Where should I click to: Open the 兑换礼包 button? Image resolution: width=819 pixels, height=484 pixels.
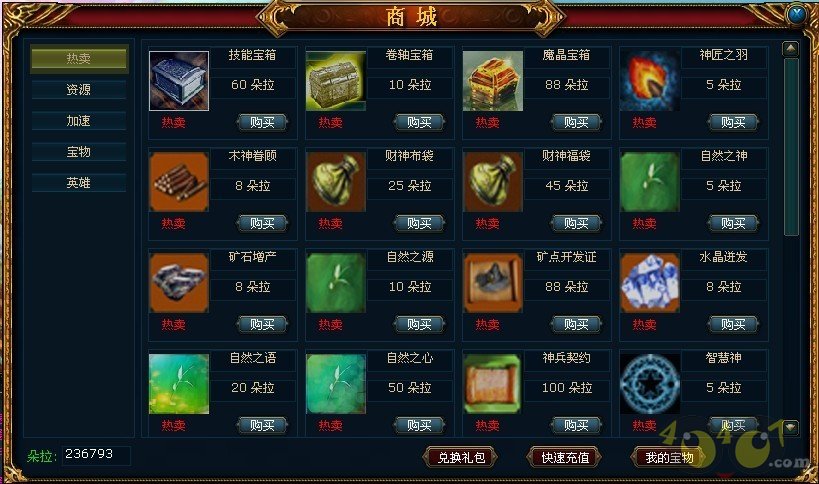click(x=461, y=458)
